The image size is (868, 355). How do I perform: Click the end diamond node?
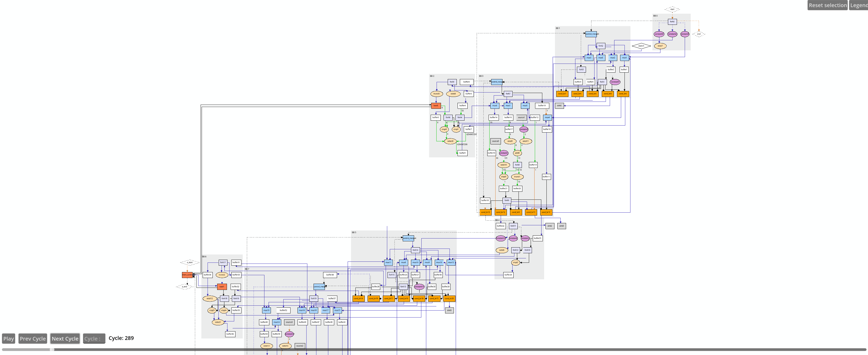coord(699,34)
